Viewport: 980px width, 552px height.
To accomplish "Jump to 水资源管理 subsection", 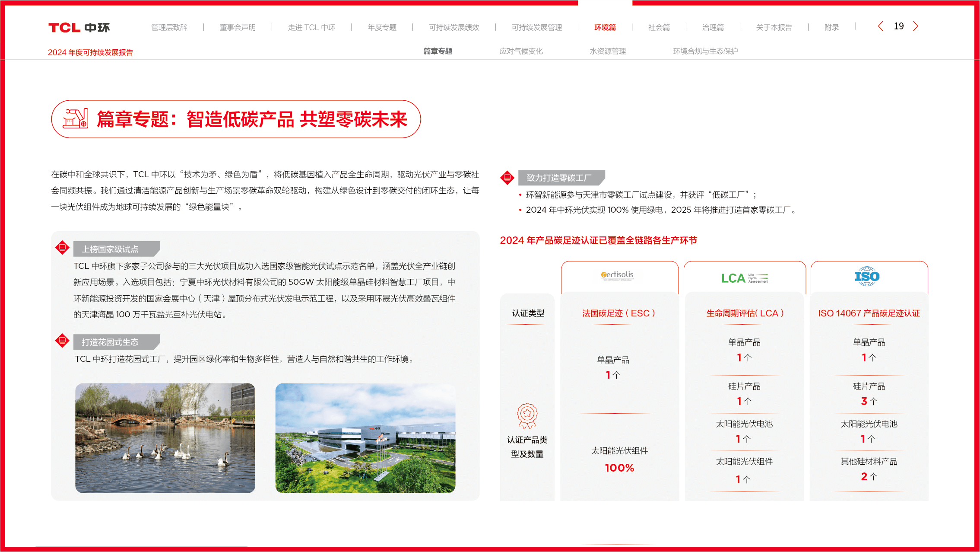I will point(608,51).
